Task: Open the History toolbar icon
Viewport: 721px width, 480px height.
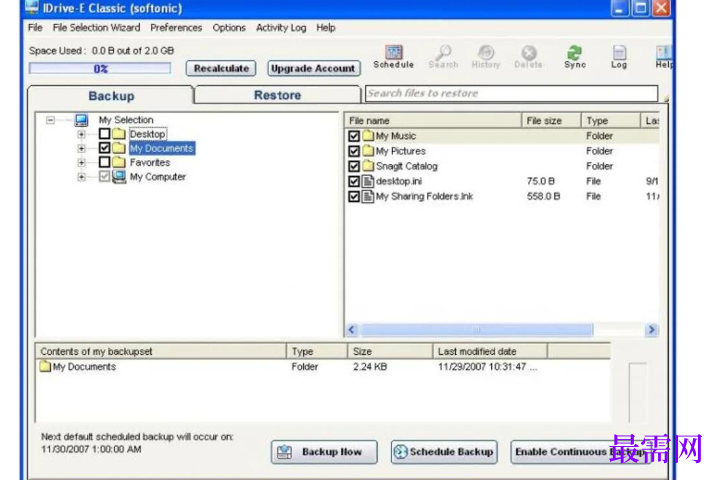Action: point(486,57)
